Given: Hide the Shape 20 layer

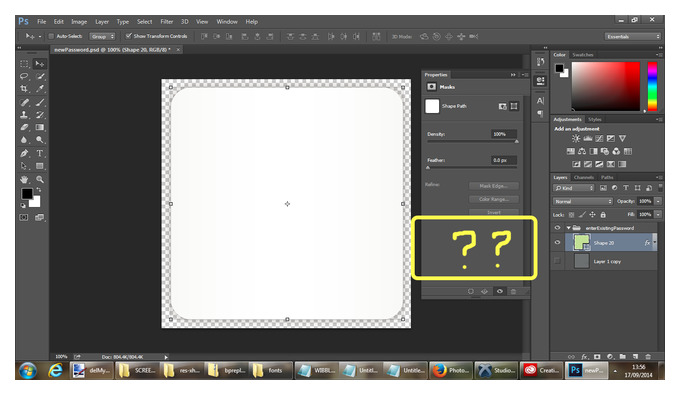Looking at the screenshot, I should [x=557, y=243].
